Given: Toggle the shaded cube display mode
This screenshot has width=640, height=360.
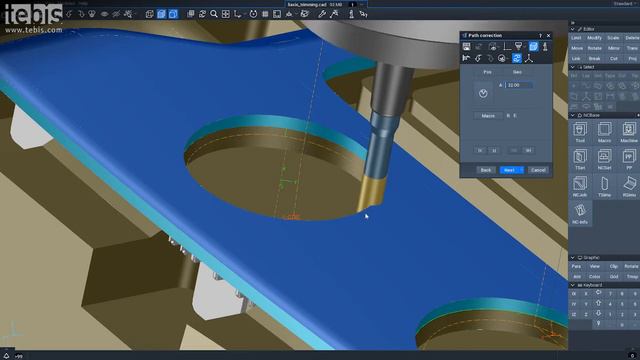Looking at the screenshot, I should [x=162, y=14].
